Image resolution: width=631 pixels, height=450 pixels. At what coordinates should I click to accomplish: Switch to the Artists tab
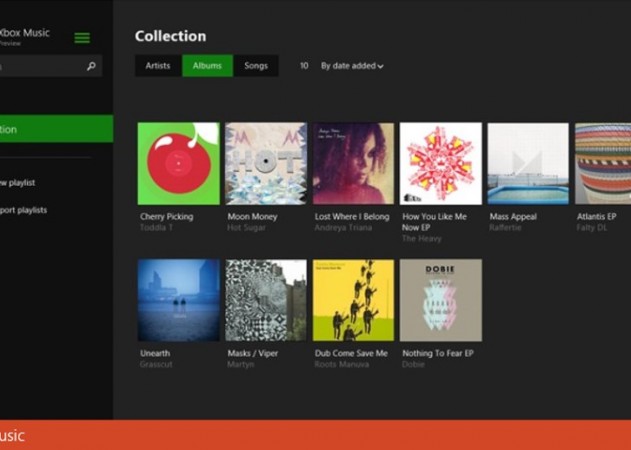coord(158,66)
